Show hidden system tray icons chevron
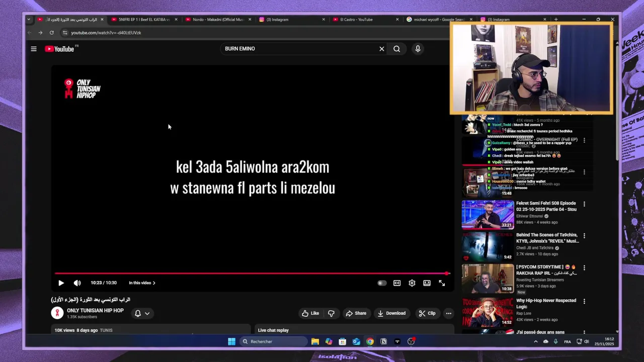The image size is (644, 362). coord(535,341)
